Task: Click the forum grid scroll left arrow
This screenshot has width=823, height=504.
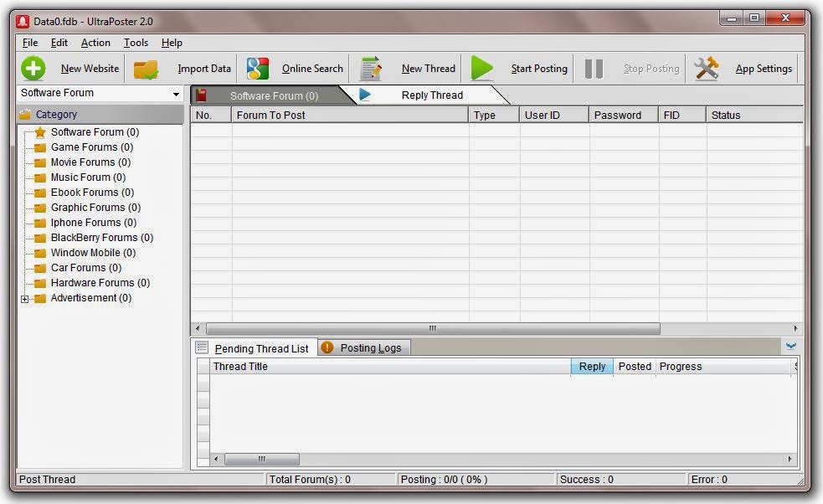Action: tap(198, 328)
